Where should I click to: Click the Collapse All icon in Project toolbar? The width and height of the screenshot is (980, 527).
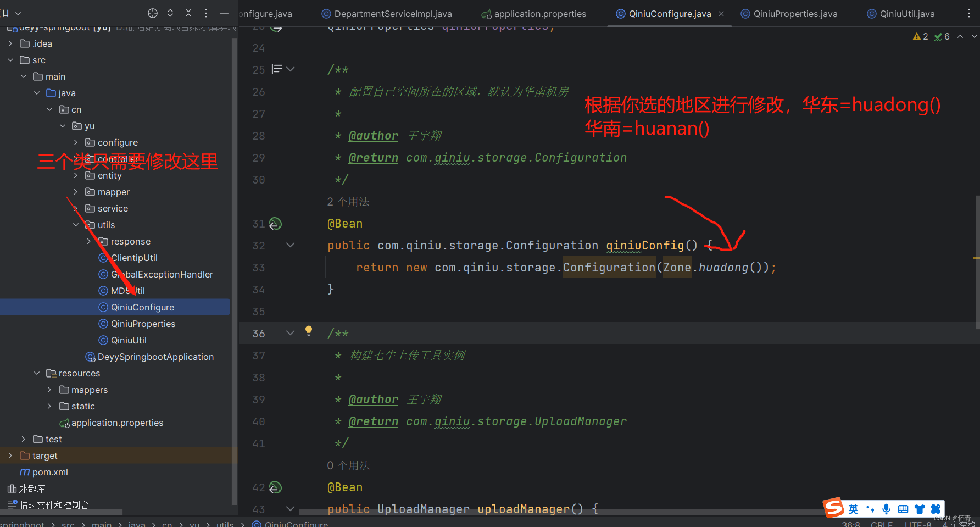pos(188,13)
